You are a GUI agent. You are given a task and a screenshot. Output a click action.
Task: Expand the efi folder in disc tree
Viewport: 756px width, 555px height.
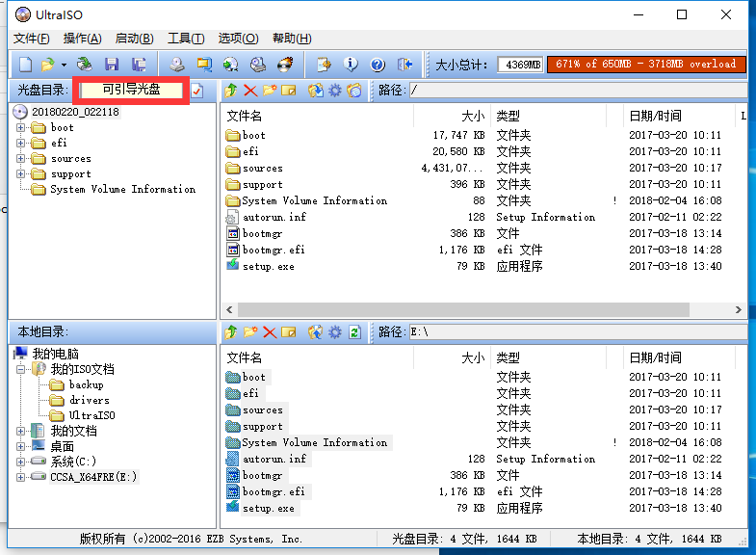coord(20,143)
